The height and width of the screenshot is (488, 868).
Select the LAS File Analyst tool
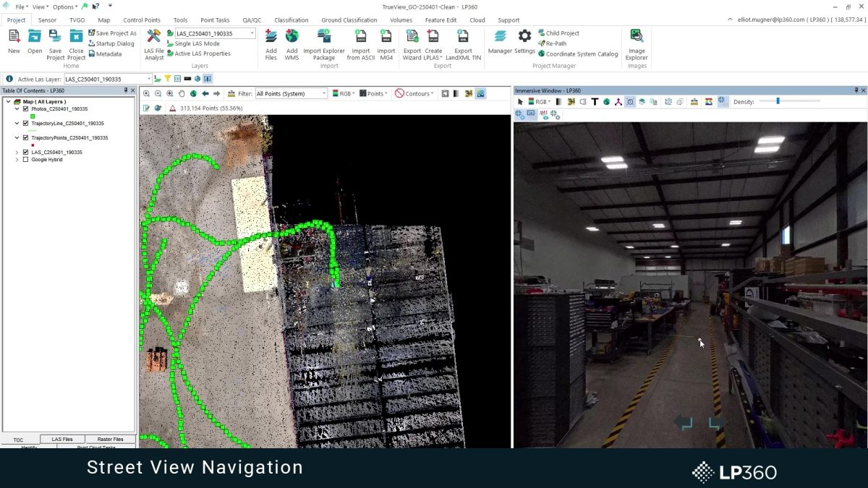coord(153,43)
